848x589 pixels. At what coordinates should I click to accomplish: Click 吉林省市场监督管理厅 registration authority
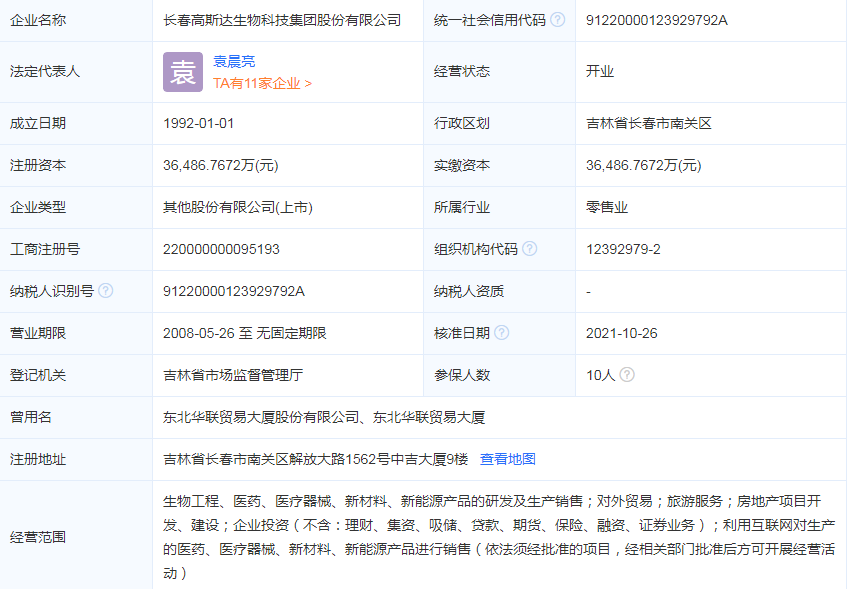(x=233, y=375)
